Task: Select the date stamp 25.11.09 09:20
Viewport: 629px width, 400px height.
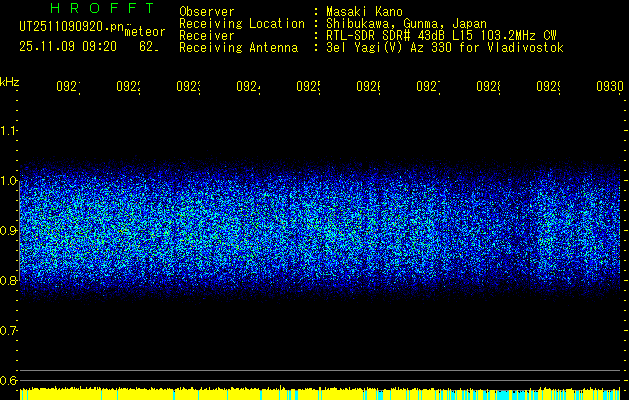Action: [68, 47]
